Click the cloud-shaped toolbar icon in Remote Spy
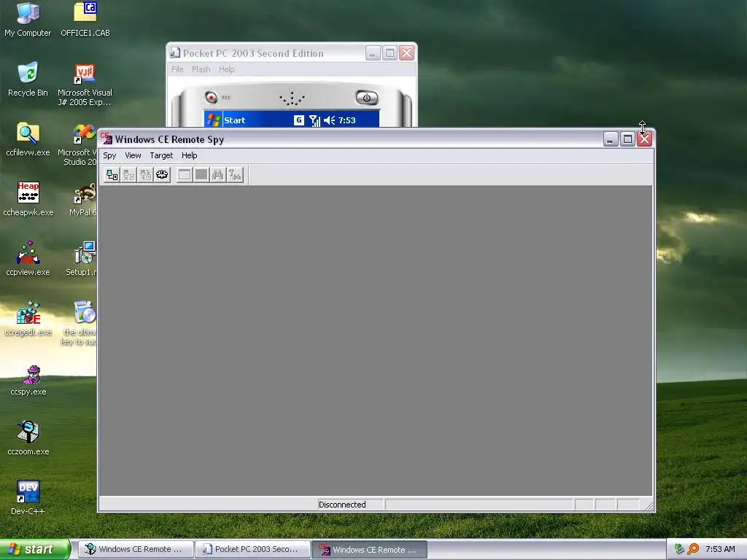This screenshot has width=747, height=560. (x=162, y=175)
